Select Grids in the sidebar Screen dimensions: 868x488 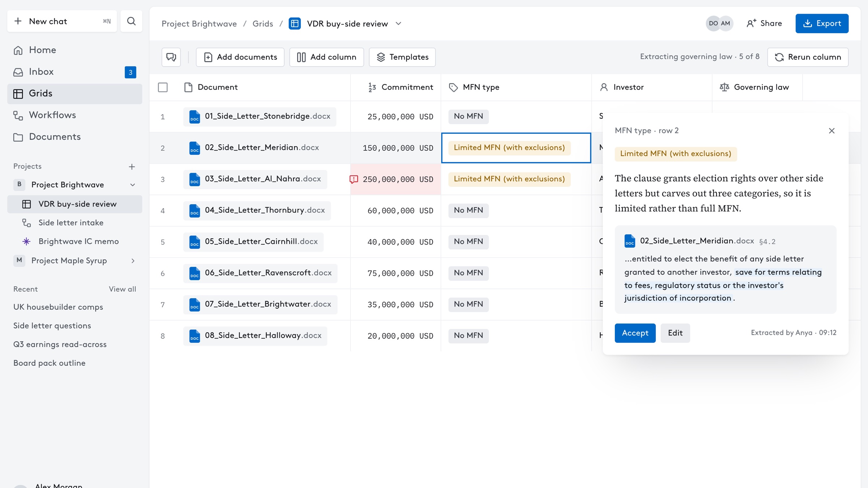pos(75,93)
